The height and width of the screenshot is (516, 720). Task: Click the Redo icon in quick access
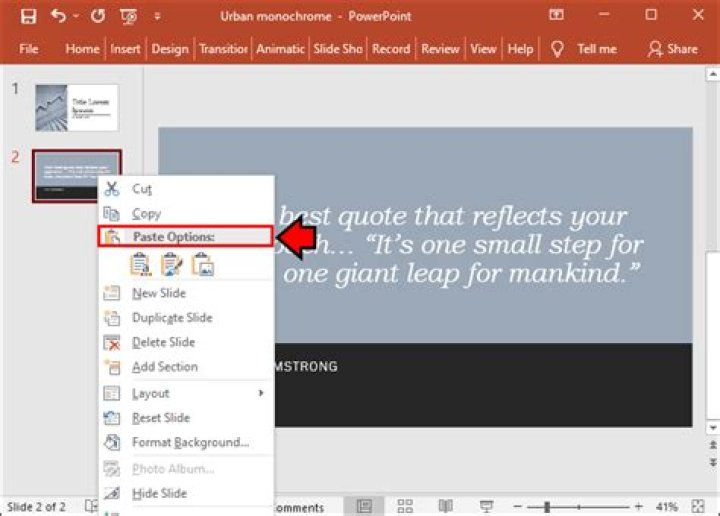coord(97,16)
